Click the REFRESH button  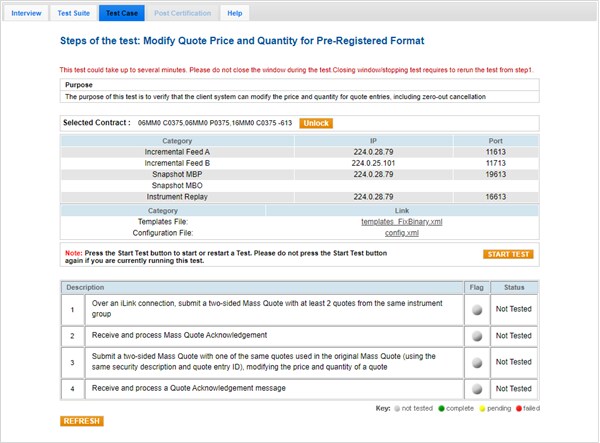click(x=81, y=421)
